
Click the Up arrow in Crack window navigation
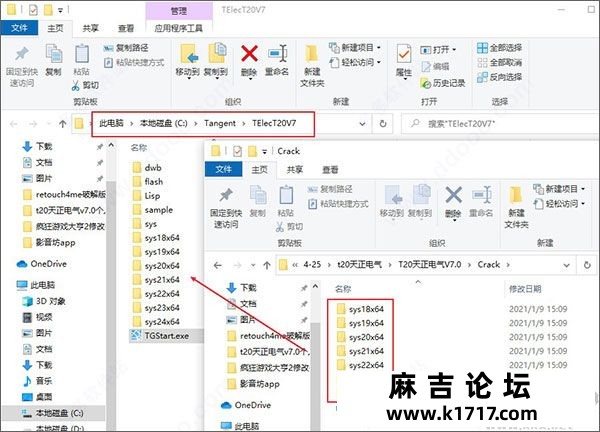(267, 265)
